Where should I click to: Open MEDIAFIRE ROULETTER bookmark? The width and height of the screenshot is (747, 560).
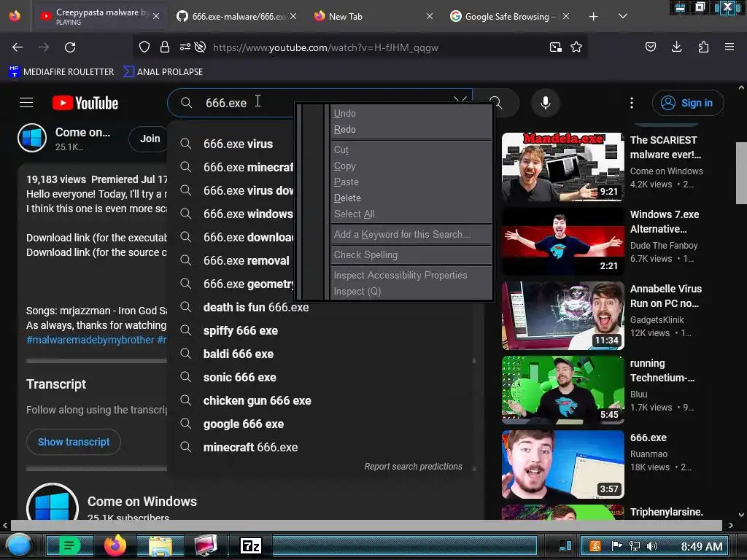[61, 72]
